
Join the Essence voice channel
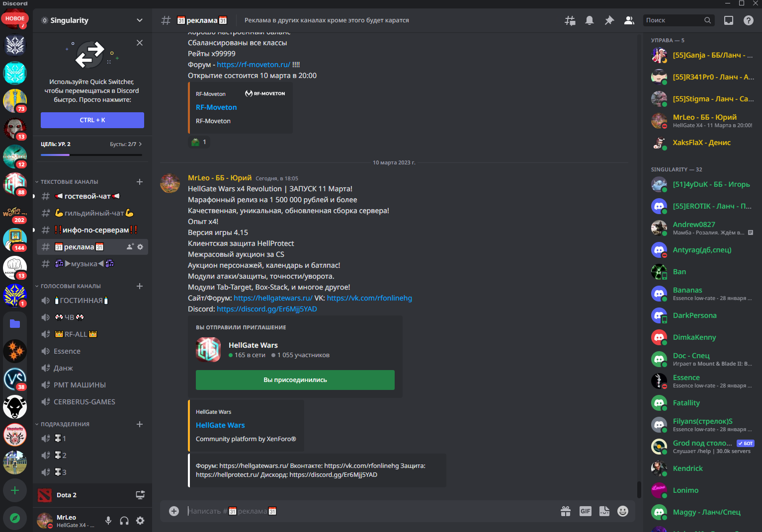92,351
